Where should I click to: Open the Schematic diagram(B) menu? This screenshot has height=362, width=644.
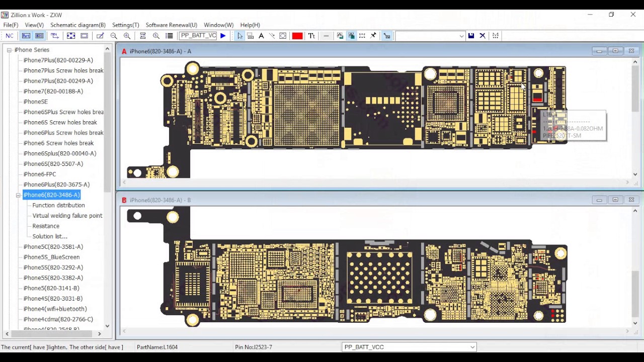click(78, 25)
